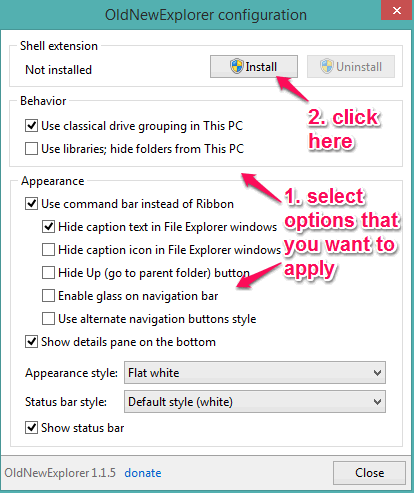Click the Install button
Viewport: 414px width, 493px height.
(x=254, y=66)
